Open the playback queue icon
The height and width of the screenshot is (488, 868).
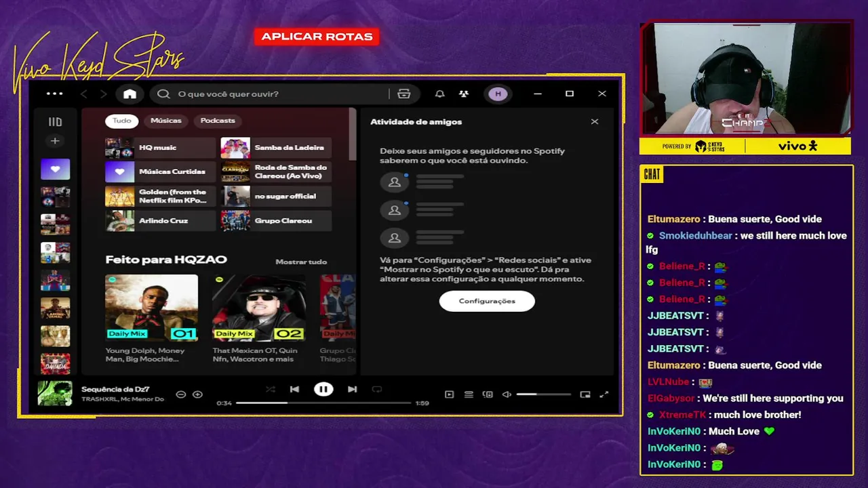click(469, 394)
